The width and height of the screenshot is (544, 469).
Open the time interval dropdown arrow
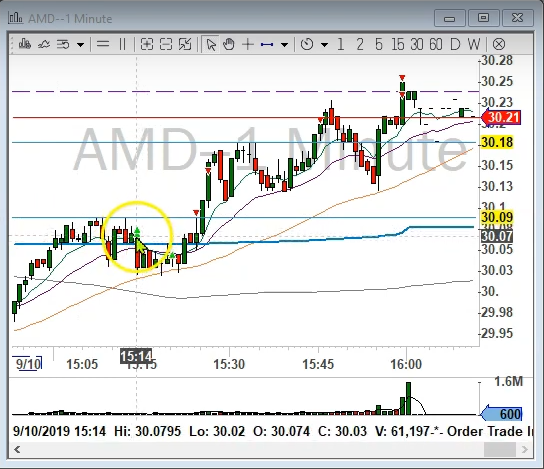(x=324, y=45)
